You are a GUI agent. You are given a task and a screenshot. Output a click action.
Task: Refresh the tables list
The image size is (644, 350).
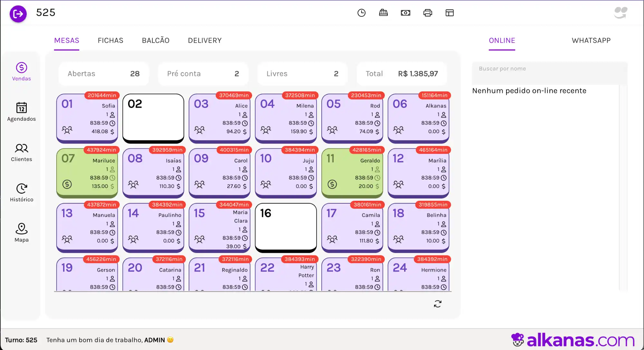[438, 304]
